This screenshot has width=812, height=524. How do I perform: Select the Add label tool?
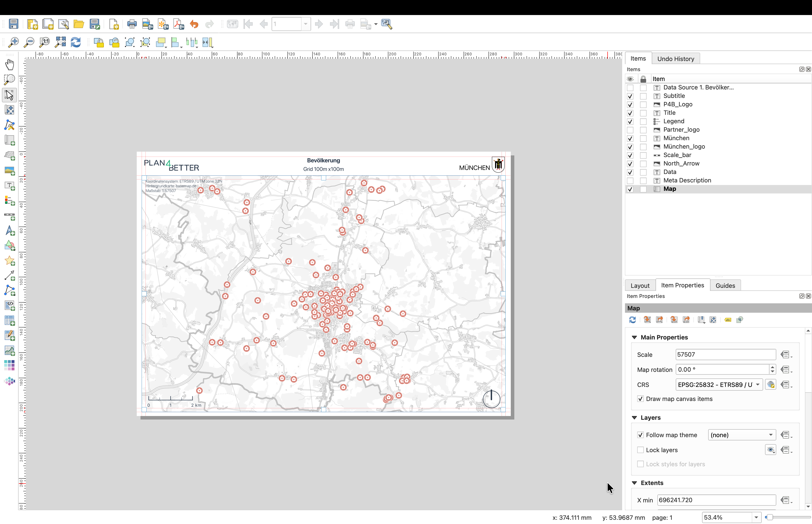coord(10,186)
